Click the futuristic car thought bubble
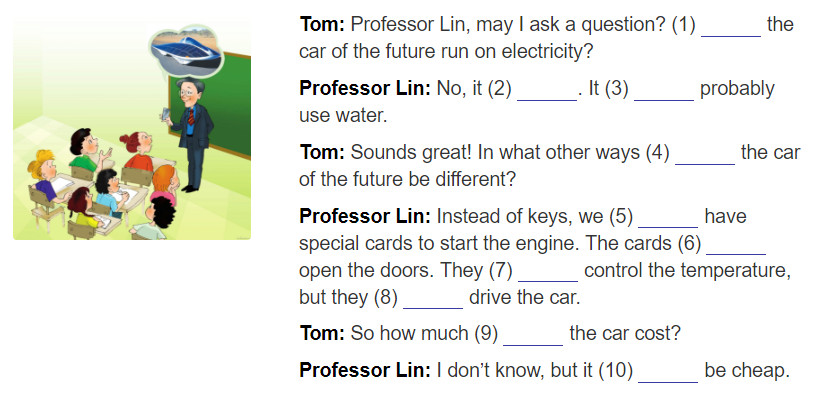This screenshot has height=414, width=828. pos(186,51)
